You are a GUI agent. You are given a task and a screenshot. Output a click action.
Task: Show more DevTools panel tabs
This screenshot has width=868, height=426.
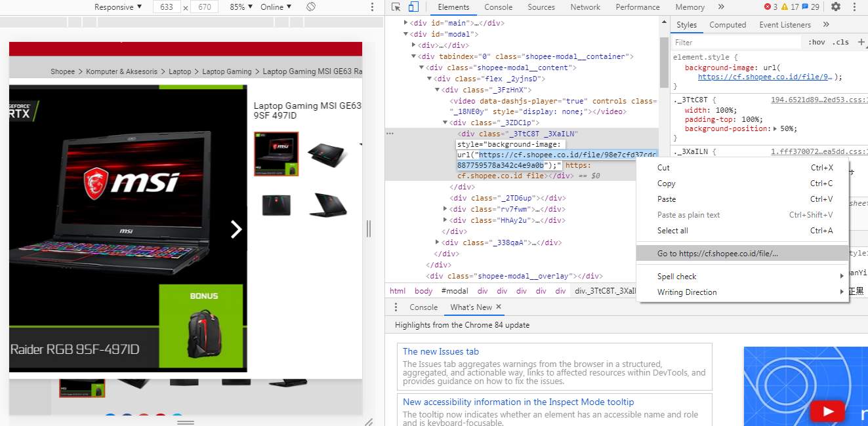[x=721, y=7]
